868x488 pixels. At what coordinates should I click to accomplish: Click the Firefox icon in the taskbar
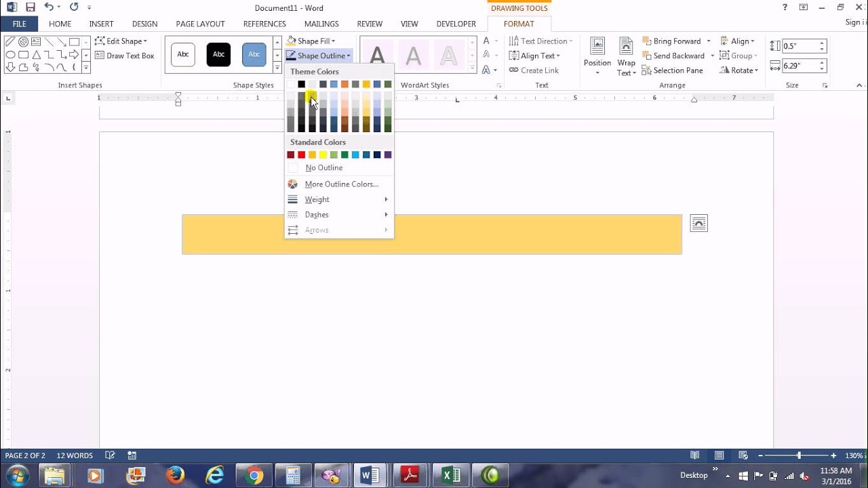(175, 475)
